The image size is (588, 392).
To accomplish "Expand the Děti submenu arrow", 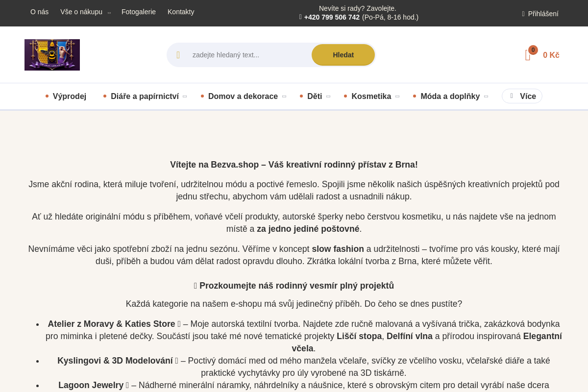I will click(328, 97).
